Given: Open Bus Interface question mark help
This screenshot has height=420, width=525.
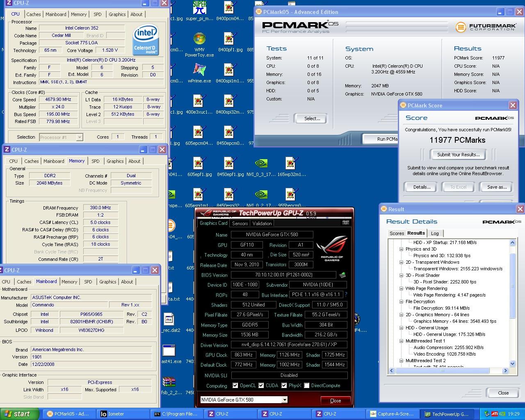Looking at the screenshot, I should coord(346,294).
